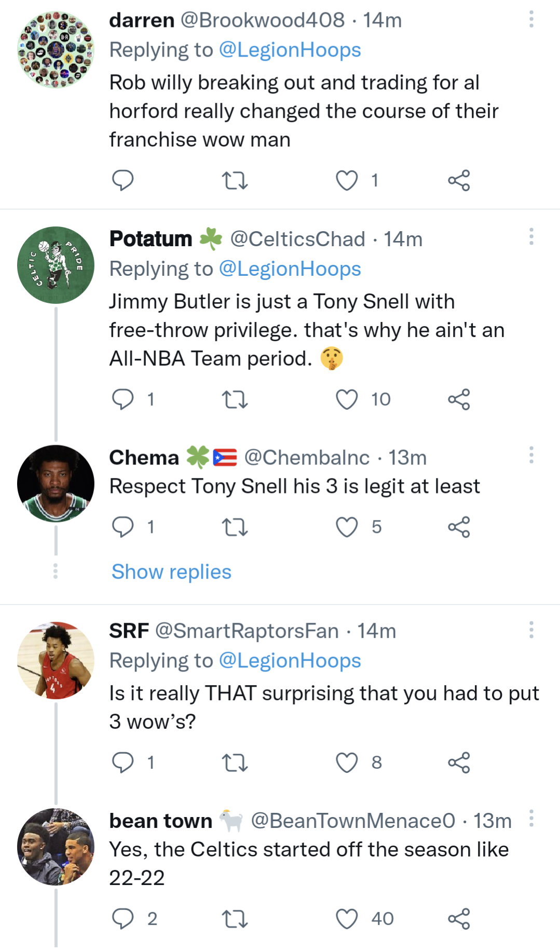Open Potatum's Celtic Pride profile picture
Screen dimensions: 560x950
click(56, 265)
